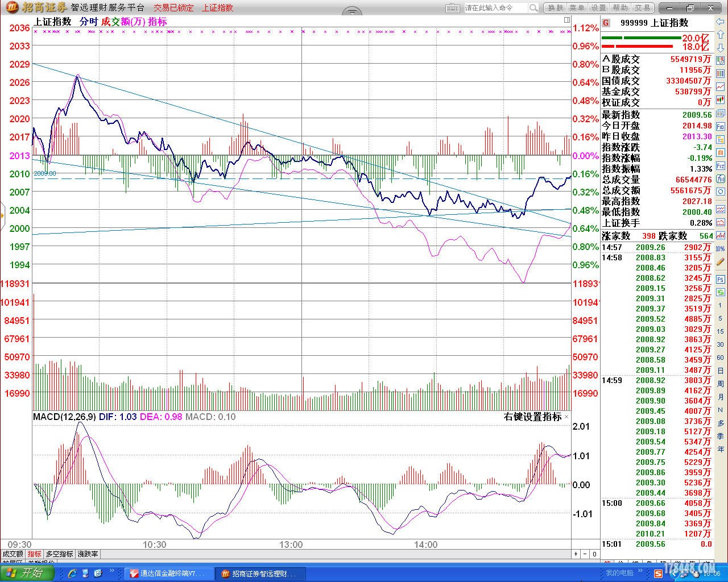Open the 帮助 menu
This screenshot has height=582, width=728.
point(621,8)
